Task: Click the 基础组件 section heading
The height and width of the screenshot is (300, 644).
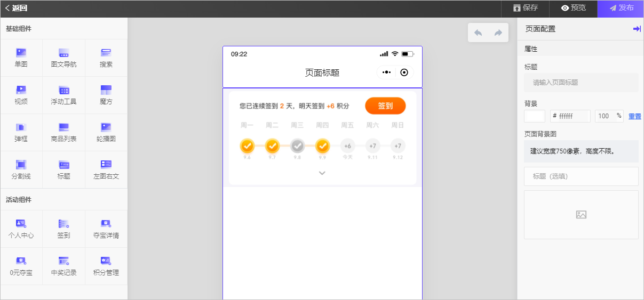Action: coord(19,28)
